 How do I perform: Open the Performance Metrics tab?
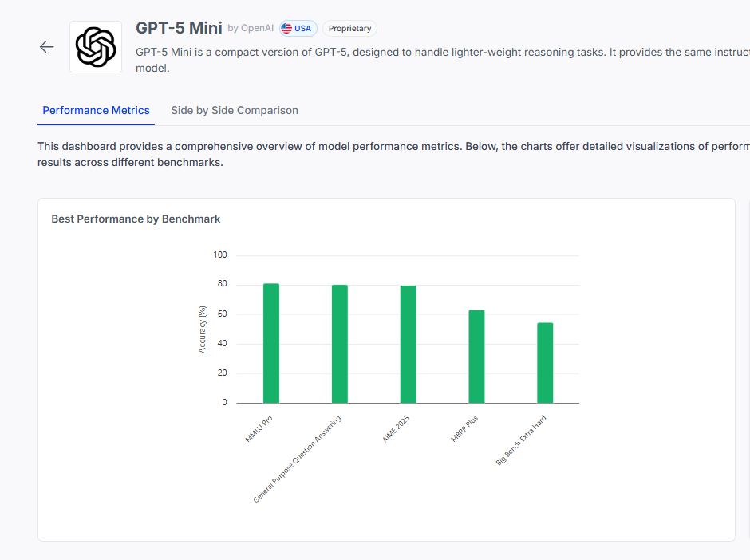click(96, 110)
